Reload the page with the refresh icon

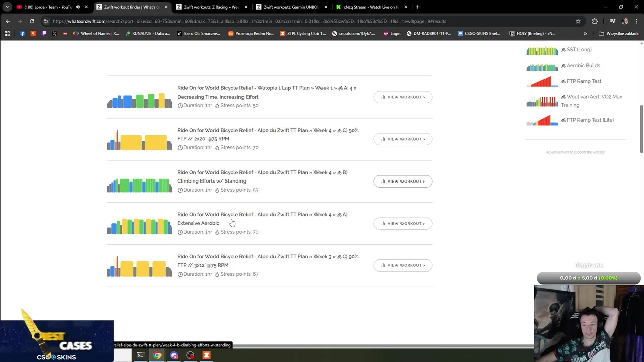click(32, 21)
